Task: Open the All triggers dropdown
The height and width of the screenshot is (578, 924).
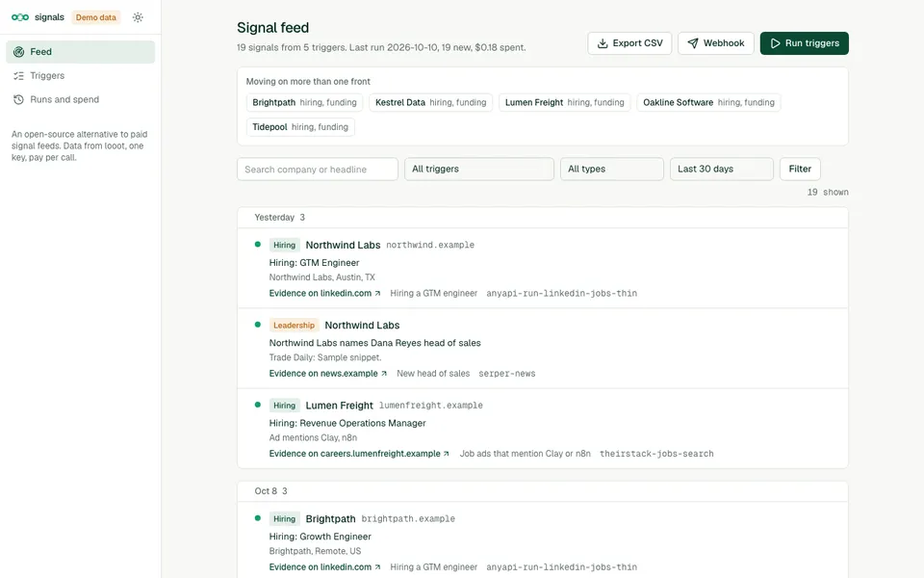Action: click(478, 169)
